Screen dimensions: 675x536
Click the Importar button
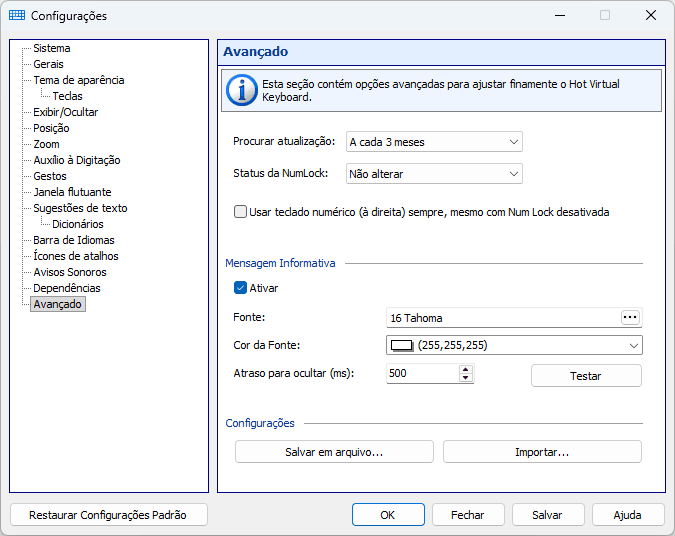click(542, 452)
